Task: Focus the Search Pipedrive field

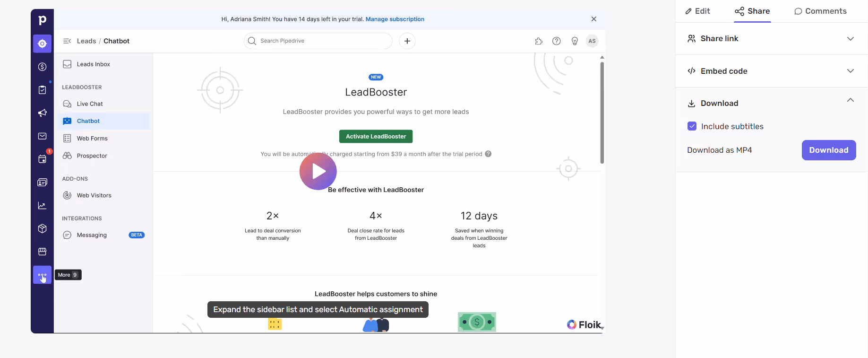Action: point(318,41)
